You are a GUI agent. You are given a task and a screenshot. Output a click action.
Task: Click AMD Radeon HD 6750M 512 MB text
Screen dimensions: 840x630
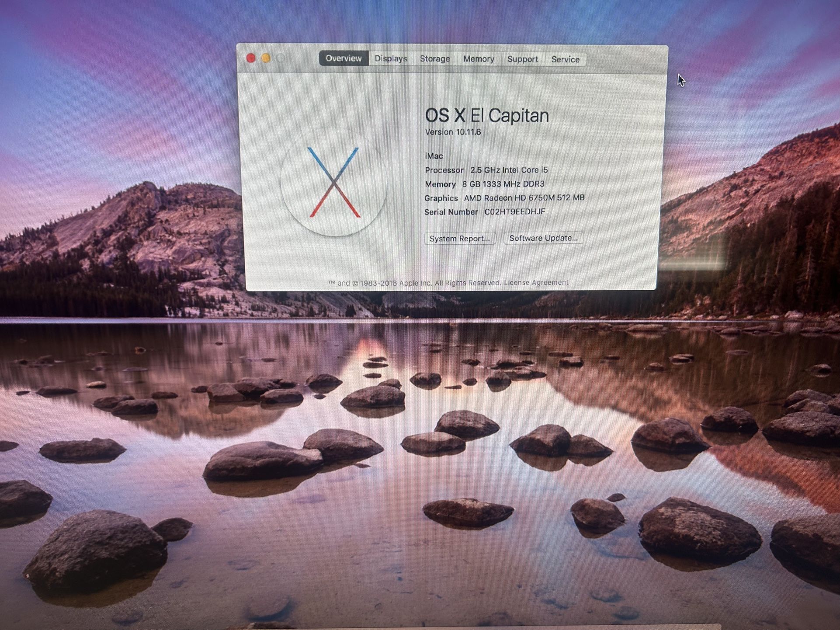pyautogui.click(x=524, y=198)
